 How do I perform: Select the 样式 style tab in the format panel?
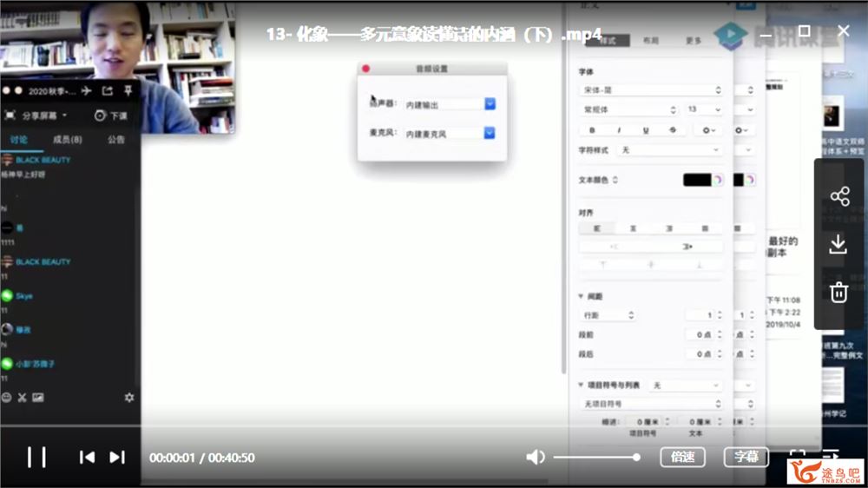608,41
